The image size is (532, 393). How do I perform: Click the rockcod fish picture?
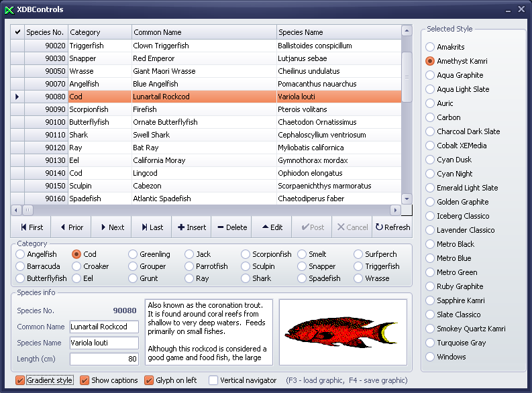pos(343,332)
